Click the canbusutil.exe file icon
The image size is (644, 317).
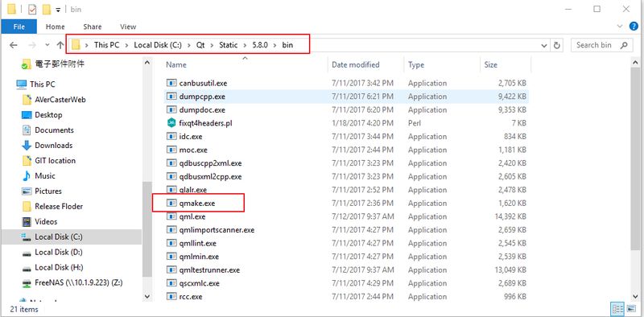coord(171,83)
